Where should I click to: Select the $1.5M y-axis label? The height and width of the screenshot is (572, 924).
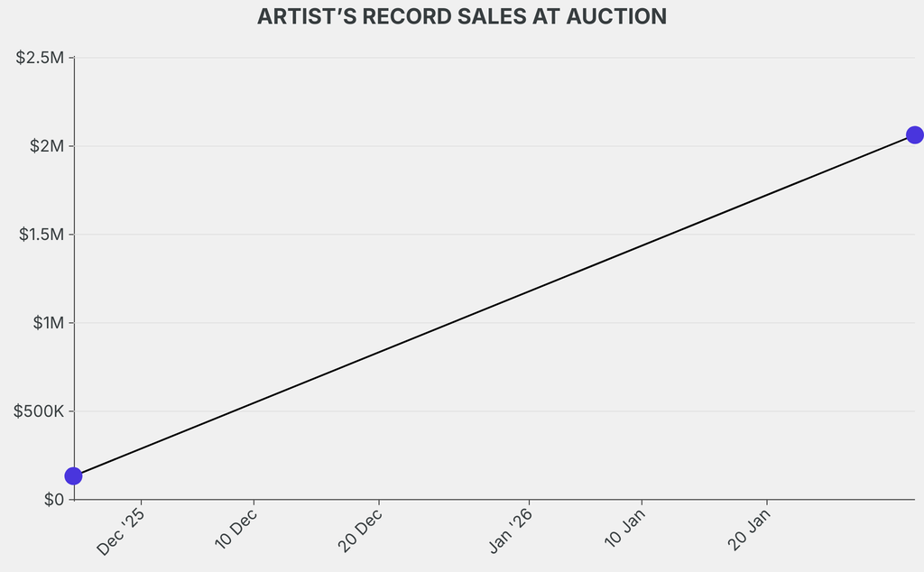pos(41,235)
